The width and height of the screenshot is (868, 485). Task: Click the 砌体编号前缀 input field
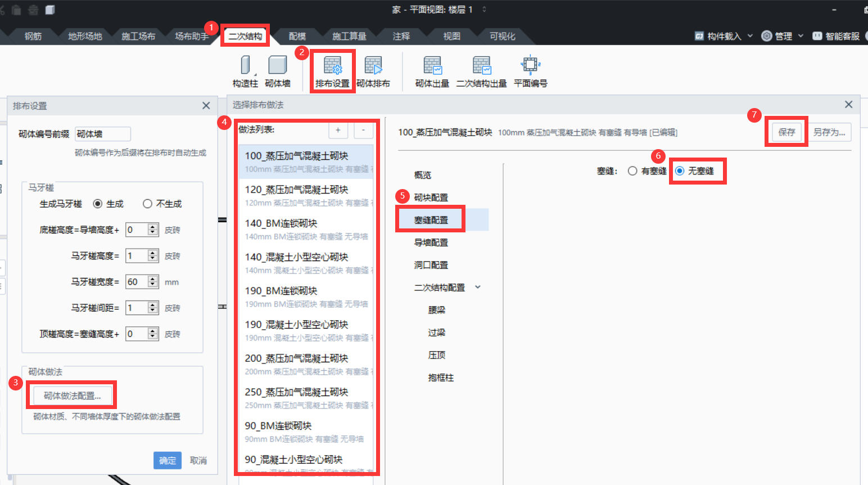(x=103, y=134)
